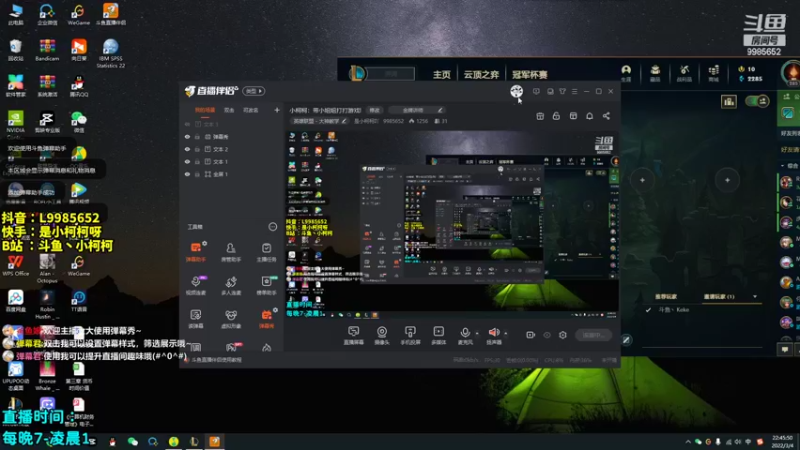Toggle lock on 弹幕秀 source
The height and width of the screenshot is (450, 800).
[x=197, y=137]
